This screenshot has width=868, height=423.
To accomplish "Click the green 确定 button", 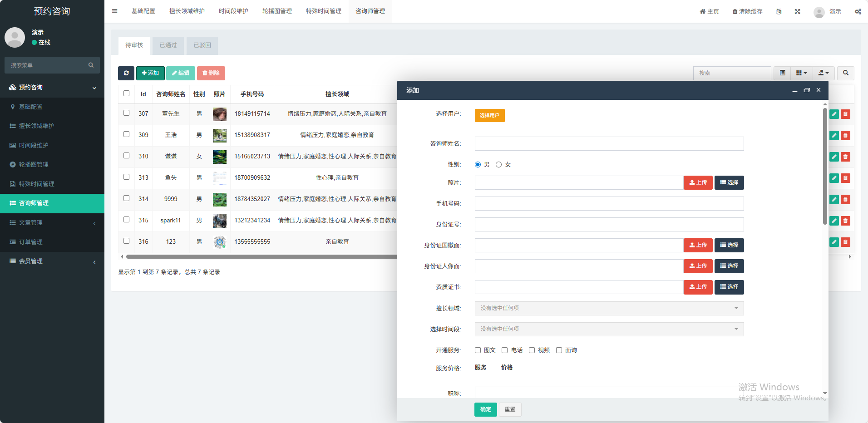I will click(x=485, y=409).
